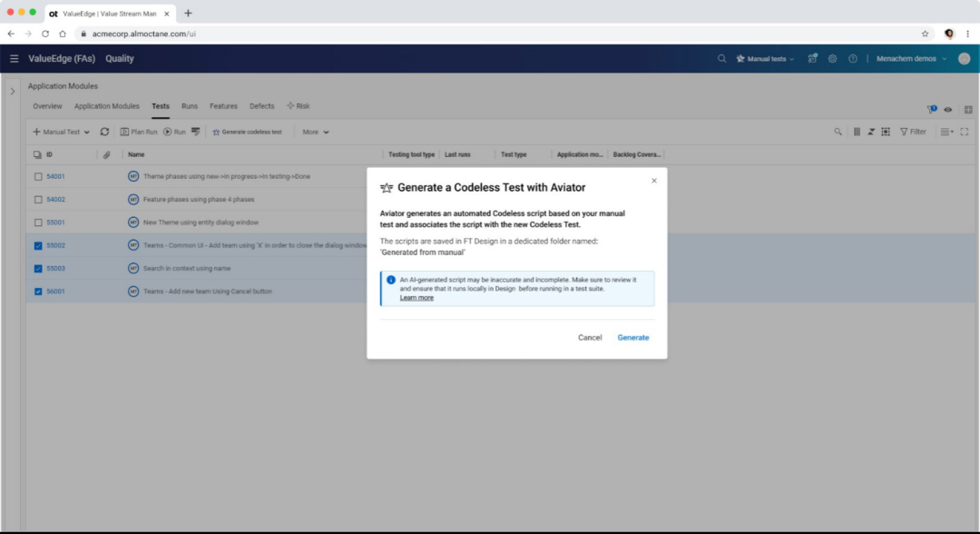Viewport: 980px width, 534px height.
Task: Click Generate codeless test toolbar button
Action: point(248,132)
